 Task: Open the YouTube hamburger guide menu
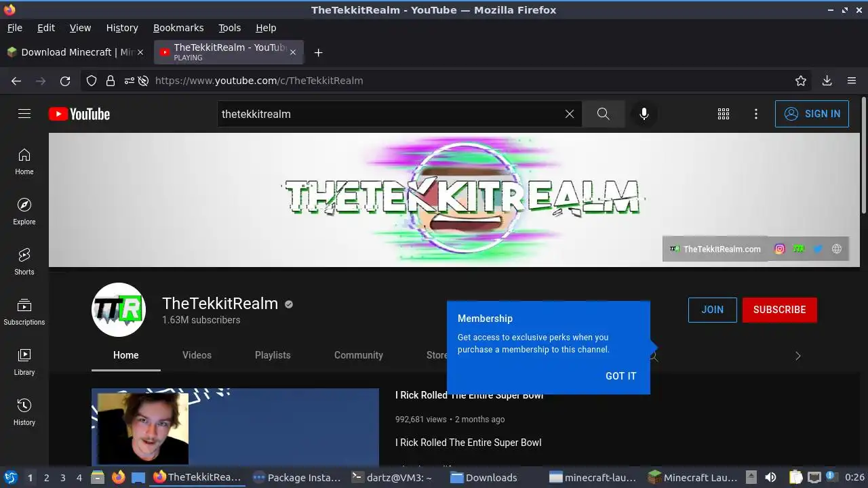click(x=24, y=114)
